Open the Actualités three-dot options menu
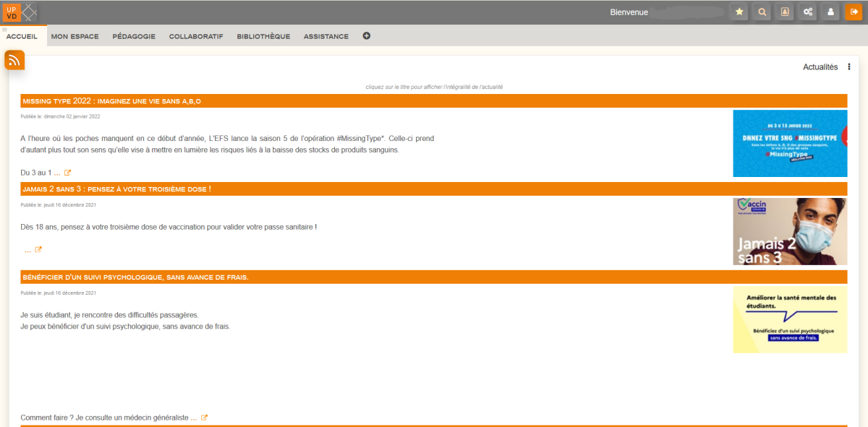The width and height of the screenshot is (868, 427). pyautogui.click(x=849, y=67)
